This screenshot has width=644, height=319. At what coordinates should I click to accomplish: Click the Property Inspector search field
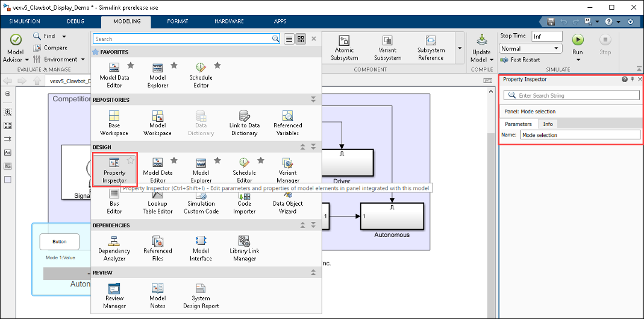coord(572,95)
